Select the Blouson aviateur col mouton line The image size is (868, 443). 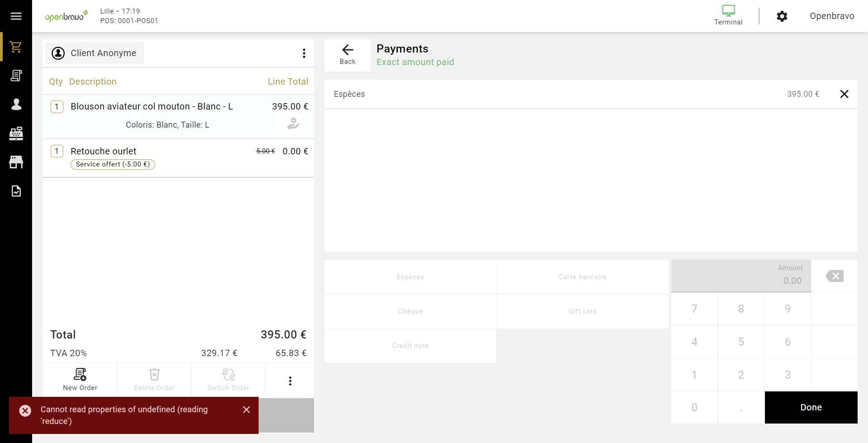coord(178,116)
